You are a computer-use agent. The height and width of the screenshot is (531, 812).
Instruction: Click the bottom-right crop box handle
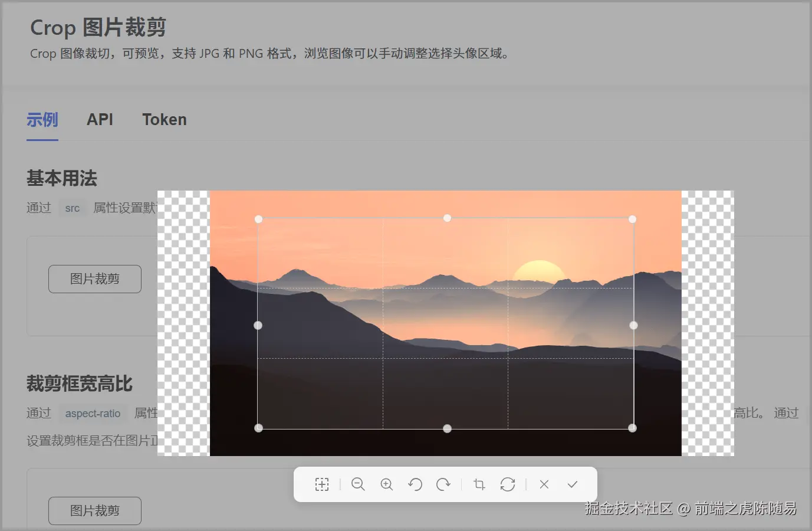click(x=633, y=428)
